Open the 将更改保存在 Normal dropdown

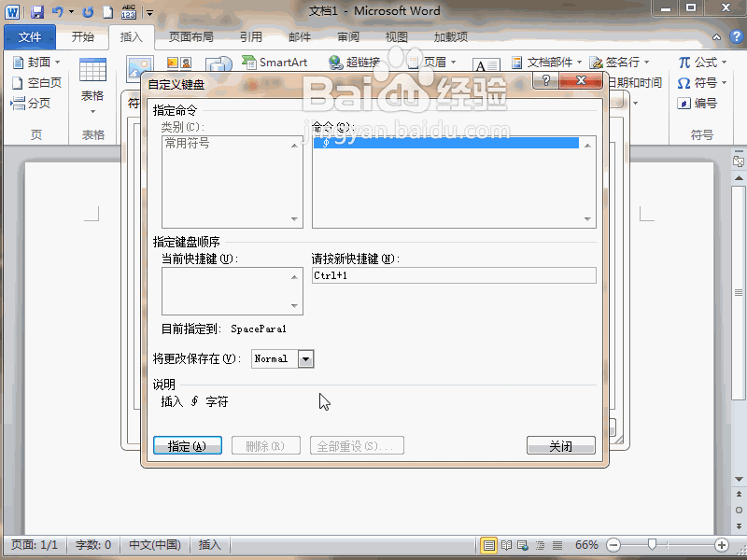pyautogui.click(x=303, y=358)
